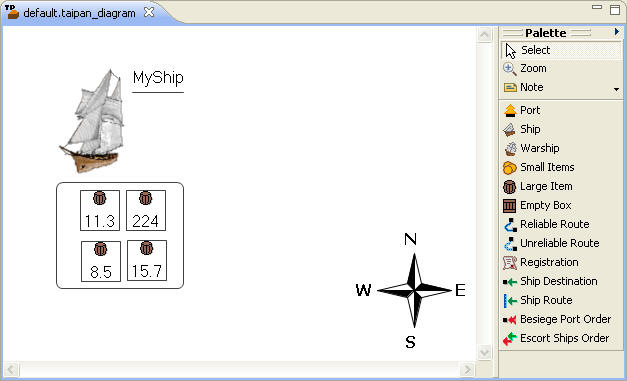
Task: Pick the Unreliable Route connection tool
Action: tap(560, 243)
